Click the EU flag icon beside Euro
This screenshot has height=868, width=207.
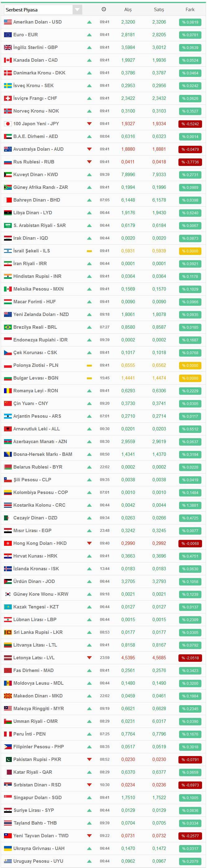[8, 35]
